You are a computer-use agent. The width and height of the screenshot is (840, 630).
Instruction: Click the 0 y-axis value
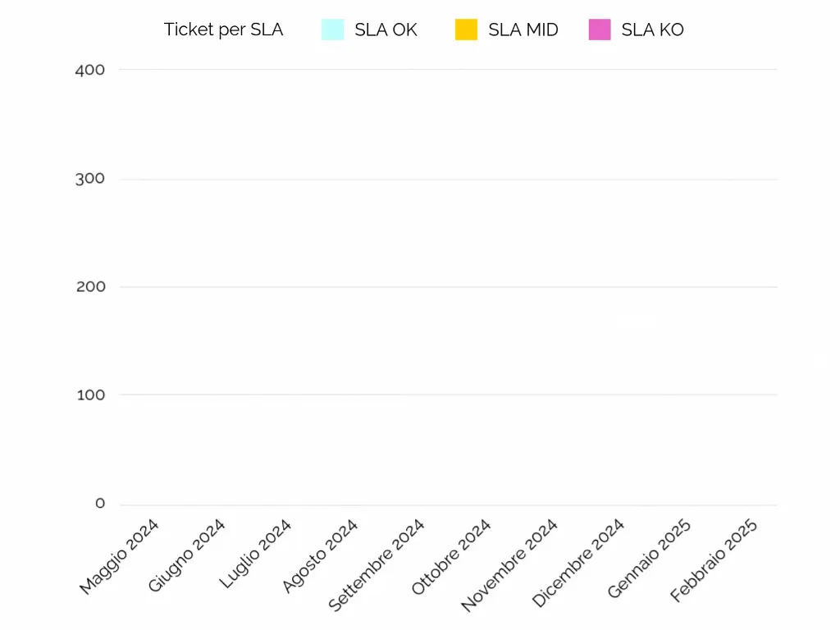(x=100, y=503)
